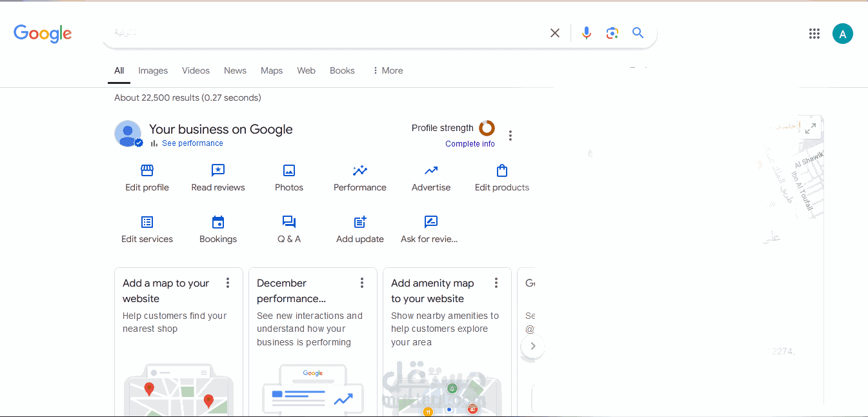
Task: Open the Advertise trending arrow icon
Action: tap(431, 170)
